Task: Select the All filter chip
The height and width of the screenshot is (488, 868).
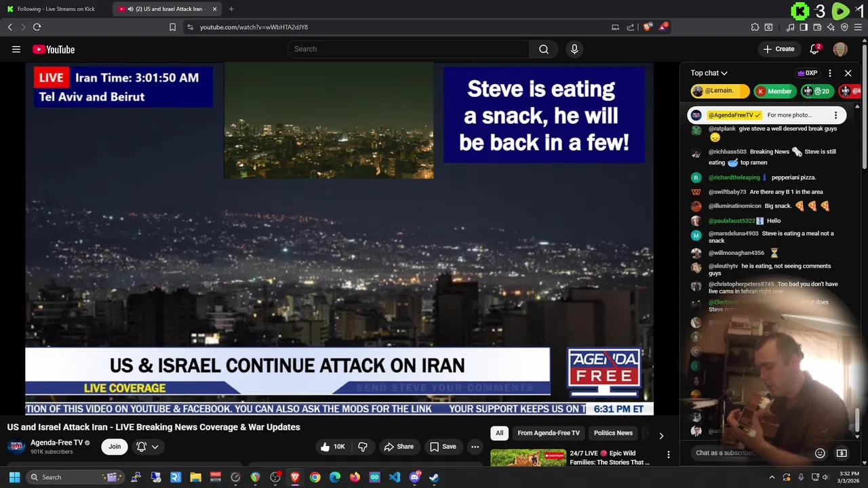Action: point(500,433)
